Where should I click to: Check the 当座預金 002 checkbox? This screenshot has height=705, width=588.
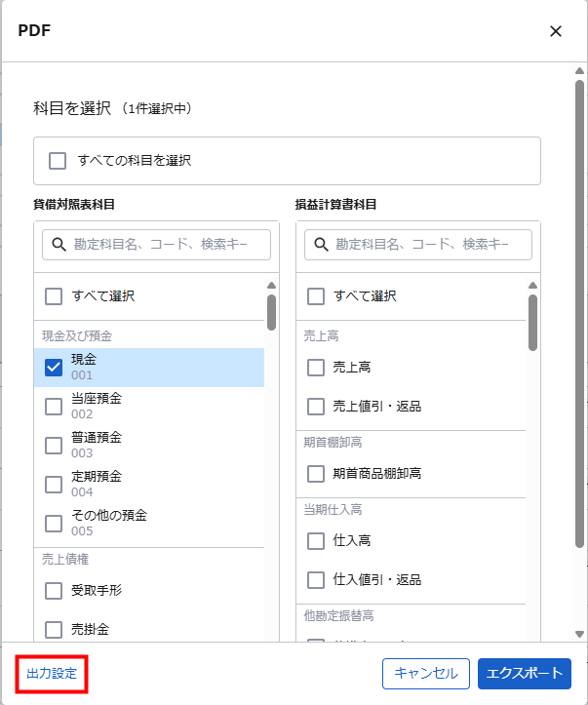click(x=55, y=407)
